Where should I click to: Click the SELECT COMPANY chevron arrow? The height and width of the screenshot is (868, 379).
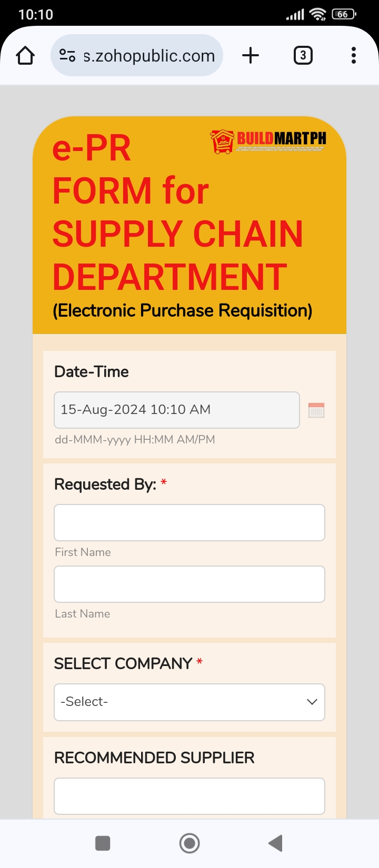click(312, 702)
